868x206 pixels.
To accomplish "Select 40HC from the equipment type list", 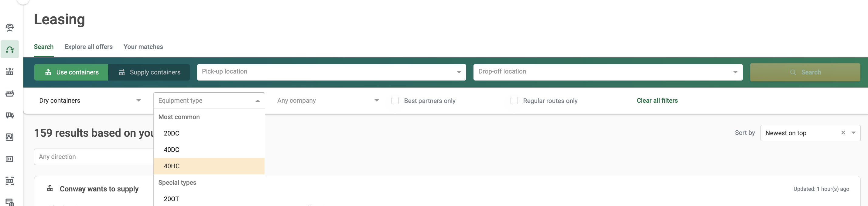I will point(209,166).
